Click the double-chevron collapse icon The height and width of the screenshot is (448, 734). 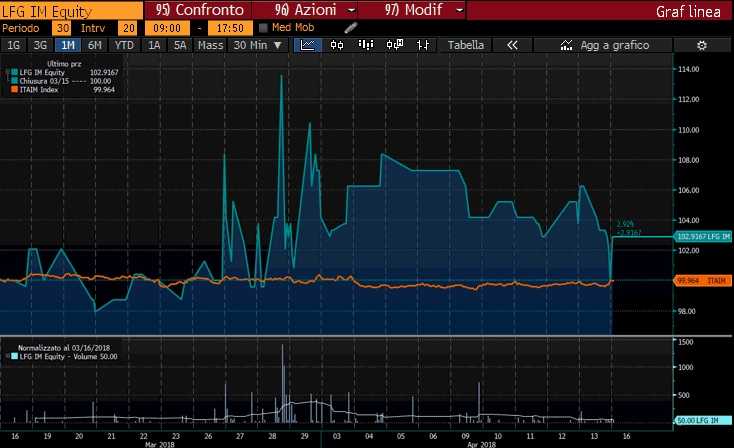coord(512,45)
